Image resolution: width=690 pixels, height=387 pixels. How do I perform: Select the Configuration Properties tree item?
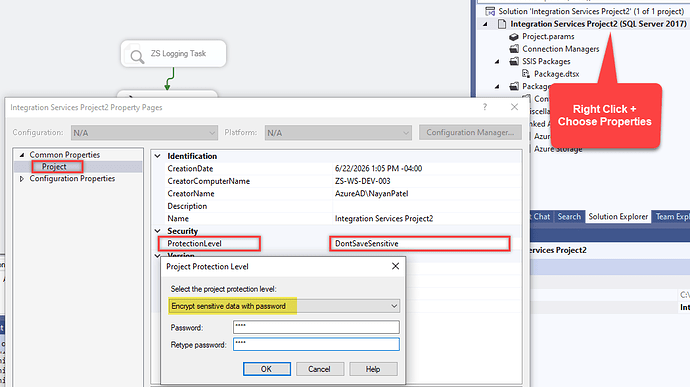(72, 179)
